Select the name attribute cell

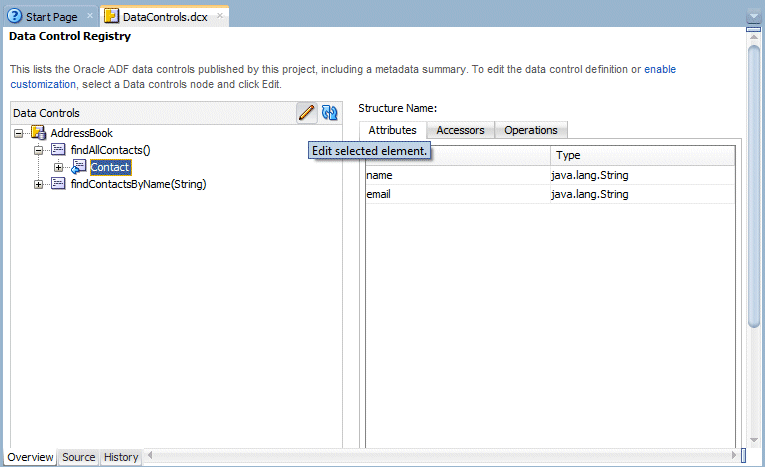[x=458, y=175]
